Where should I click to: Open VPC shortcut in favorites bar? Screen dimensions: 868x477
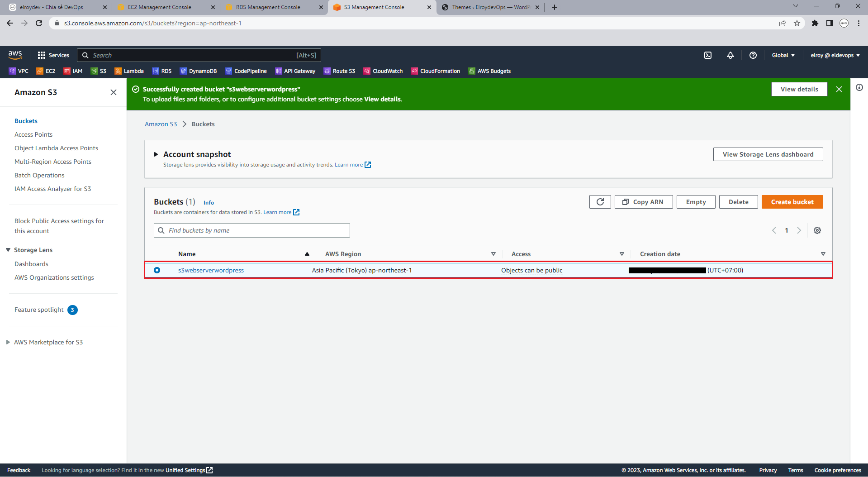coord(19,71)
